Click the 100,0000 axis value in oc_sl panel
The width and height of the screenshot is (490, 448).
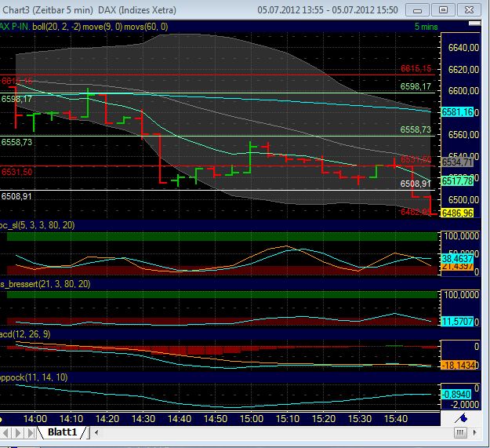point(461,236)
